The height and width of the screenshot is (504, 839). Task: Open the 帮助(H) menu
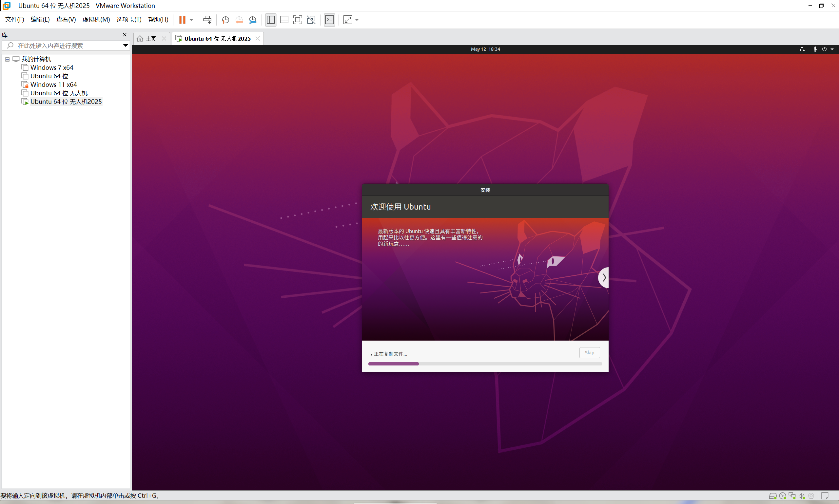(x=158, y=19)
